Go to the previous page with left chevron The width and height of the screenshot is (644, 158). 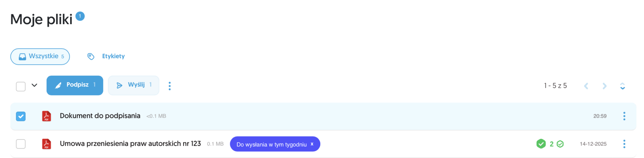point(586,86)
